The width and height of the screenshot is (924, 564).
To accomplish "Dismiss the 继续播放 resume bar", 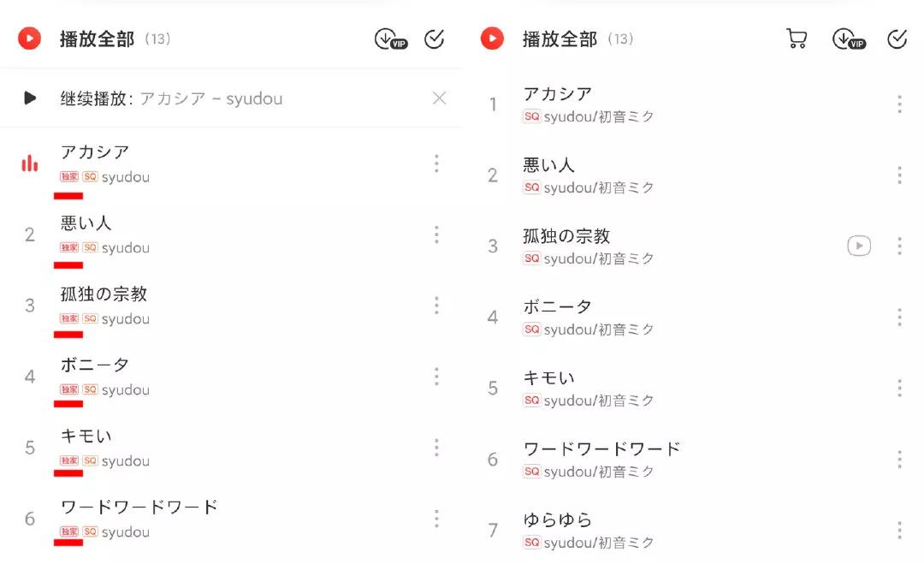I will [439, 98].
